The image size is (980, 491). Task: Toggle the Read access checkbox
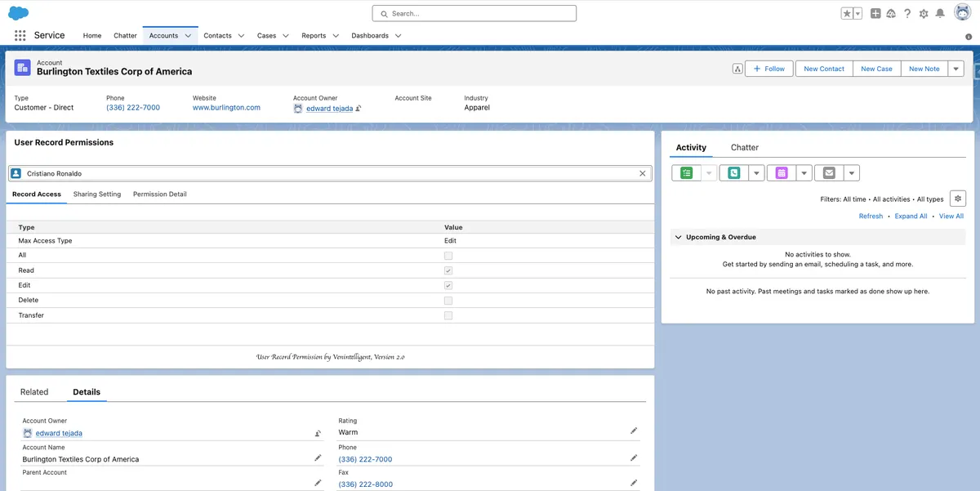coord(448,270)
